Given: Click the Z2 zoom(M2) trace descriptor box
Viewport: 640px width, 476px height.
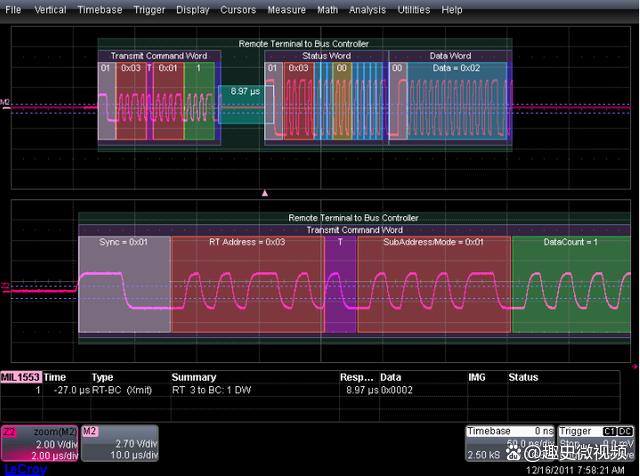Looking at the screenshot, I should pyautogui.click(x=38, y=444).
